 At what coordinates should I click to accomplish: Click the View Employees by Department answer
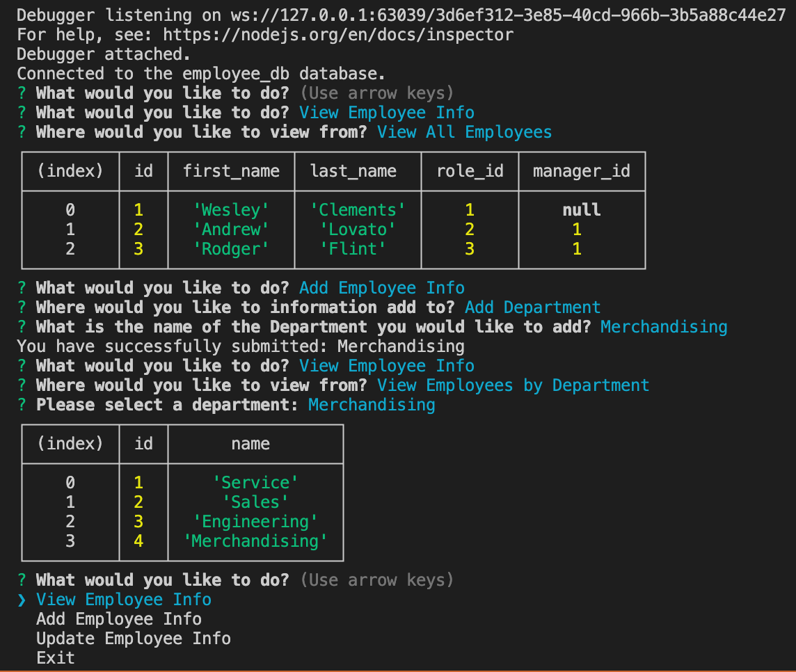point(514,385)
